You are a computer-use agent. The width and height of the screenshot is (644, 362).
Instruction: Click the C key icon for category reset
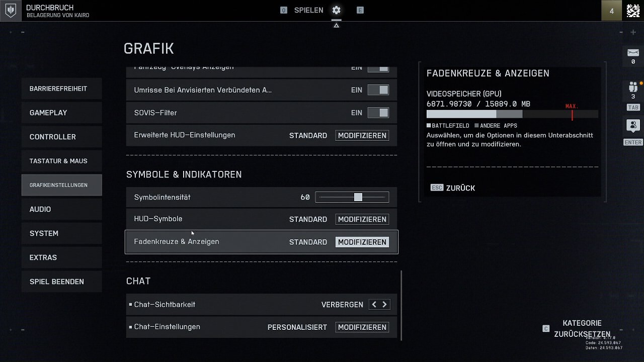tap(546, 328)
